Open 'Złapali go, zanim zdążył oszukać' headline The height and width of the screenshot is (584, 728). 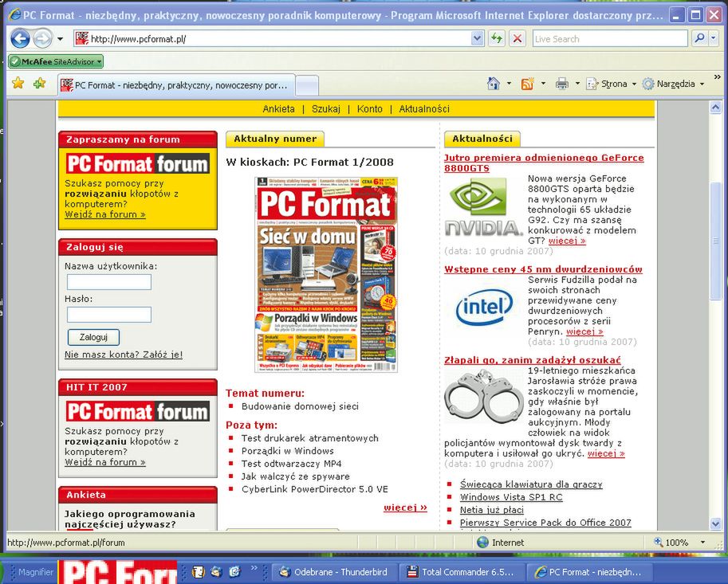pyautogui.click(x=532, y=360)
